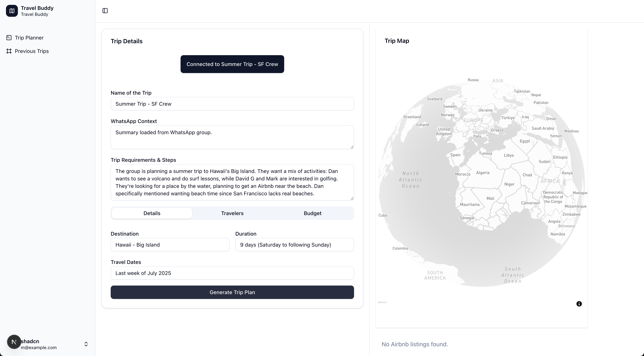Focus the Travel Dates field
644x356 pixels.
point(232,273)
